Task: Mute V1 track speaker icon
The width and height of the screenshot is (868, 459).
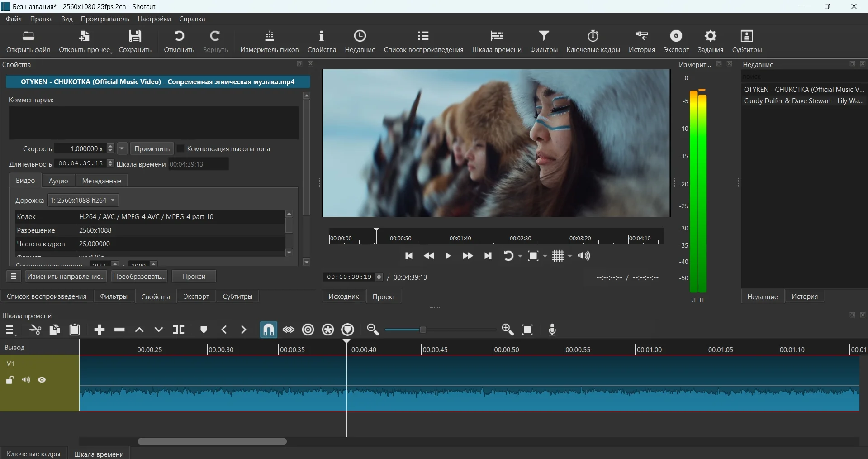Action: pyautogui.click(x=26, y=380)
